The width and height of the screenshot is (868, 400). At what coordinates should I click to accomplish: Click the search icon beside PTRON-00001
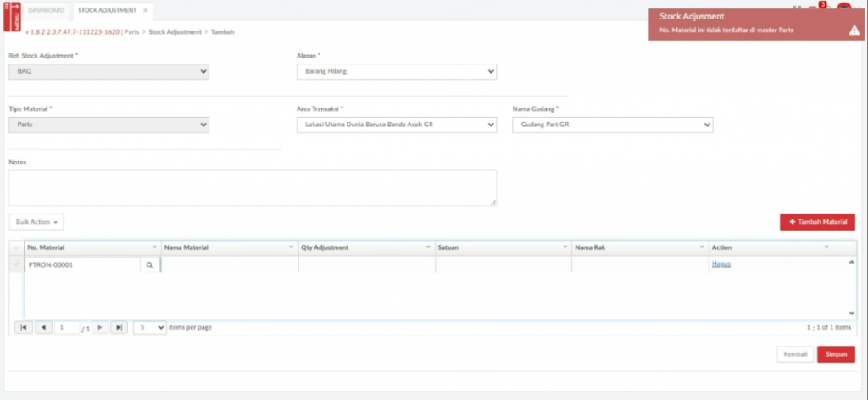[149, 264]
